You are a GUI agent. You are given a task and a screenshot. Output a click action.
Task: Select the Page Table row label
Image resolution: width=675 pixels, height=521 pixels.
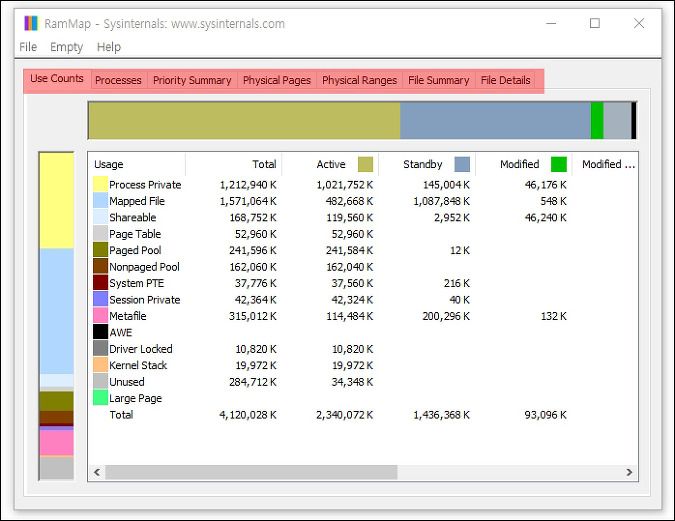(135, 234)
